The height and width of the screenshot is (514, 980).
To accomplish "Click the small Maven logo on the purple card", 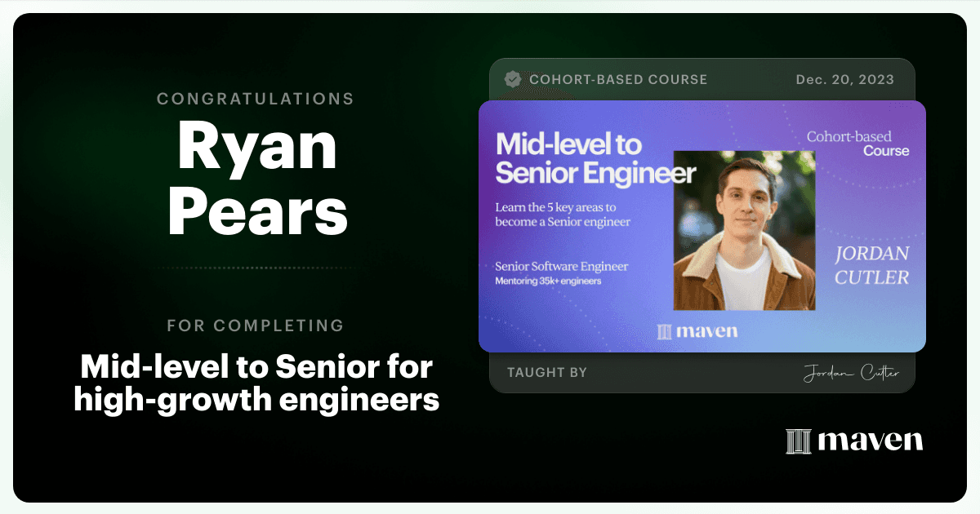I will tap(697, 330).
